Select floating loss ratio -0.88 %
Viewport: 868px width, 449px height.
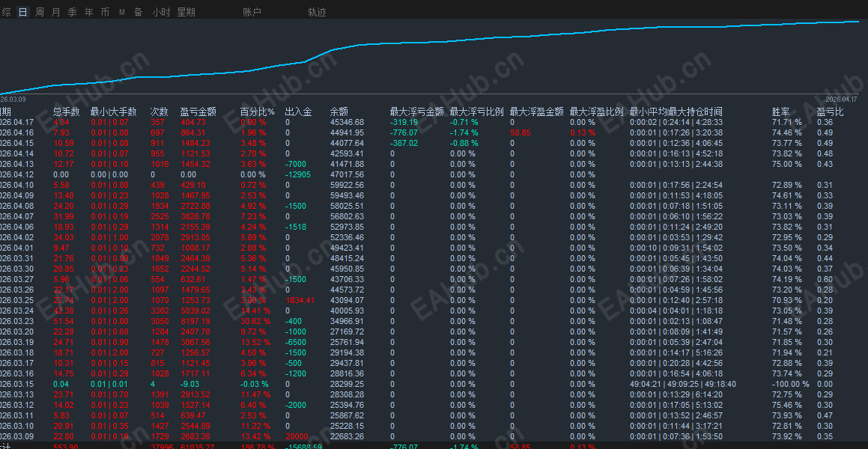click(x=464, y=143)
